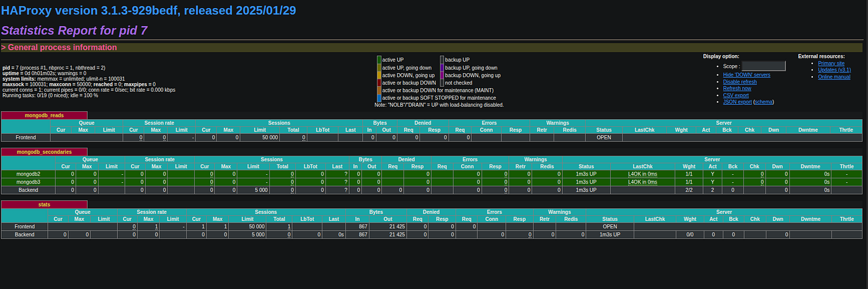The height and width of the screenshot is (289, 868).
Task: Click 2/2 weight in mongodb_secondaries Backend
Action: (x=689, y=190)
